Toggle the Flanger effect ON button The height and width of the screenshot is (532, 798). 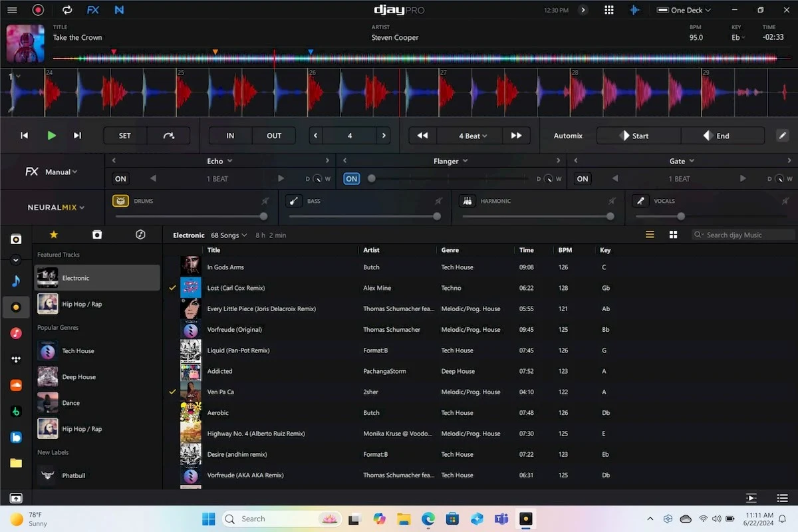[352, 179]
